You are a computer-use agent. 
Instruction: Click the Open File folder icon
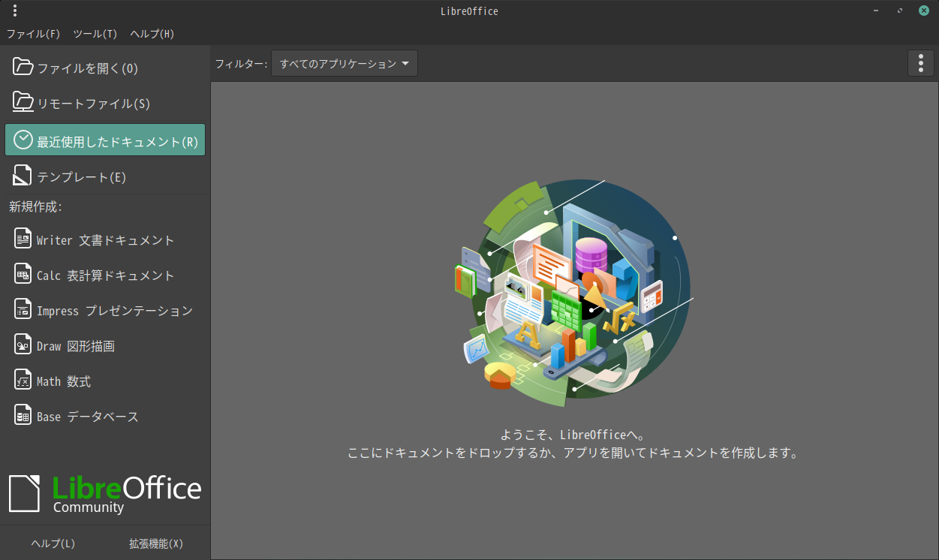click(x=23, y=68)
